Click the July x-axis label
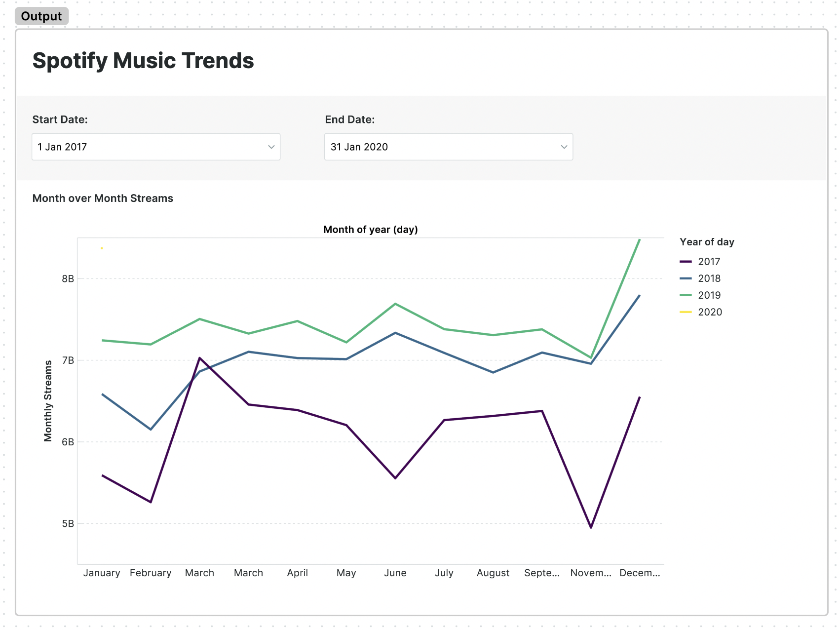Screen dimensions: 840x630 [x=444, y=573]
